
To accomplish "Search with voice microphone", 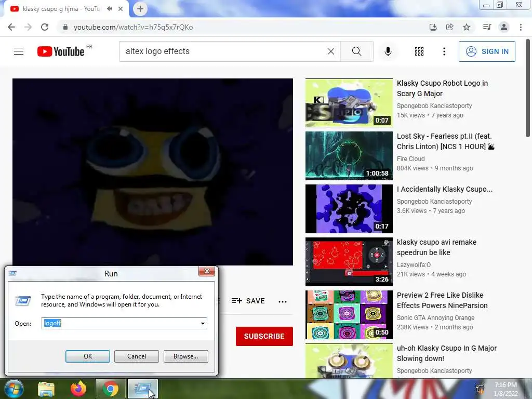I will (388, 51).
